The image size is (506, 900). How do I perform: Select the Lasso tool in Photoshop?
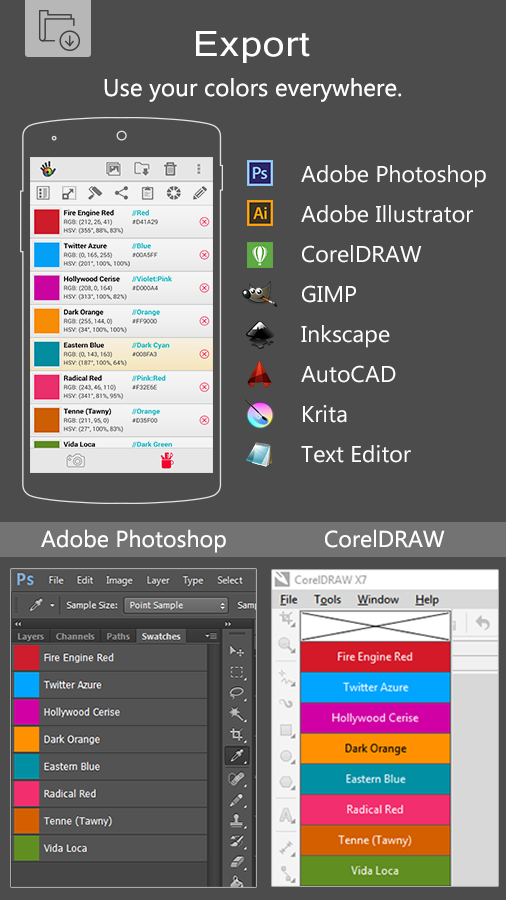[237, 693]
